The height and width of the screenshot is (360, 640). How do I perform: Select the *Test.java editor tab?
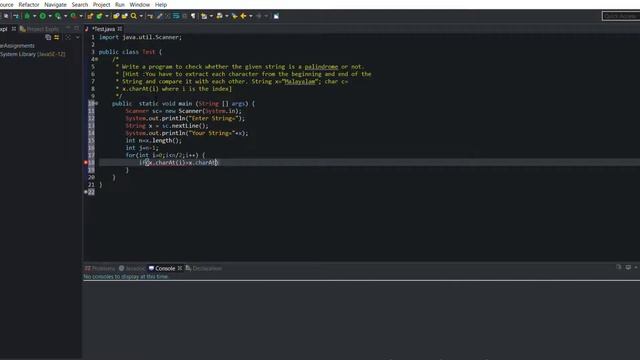coord(103,29)
